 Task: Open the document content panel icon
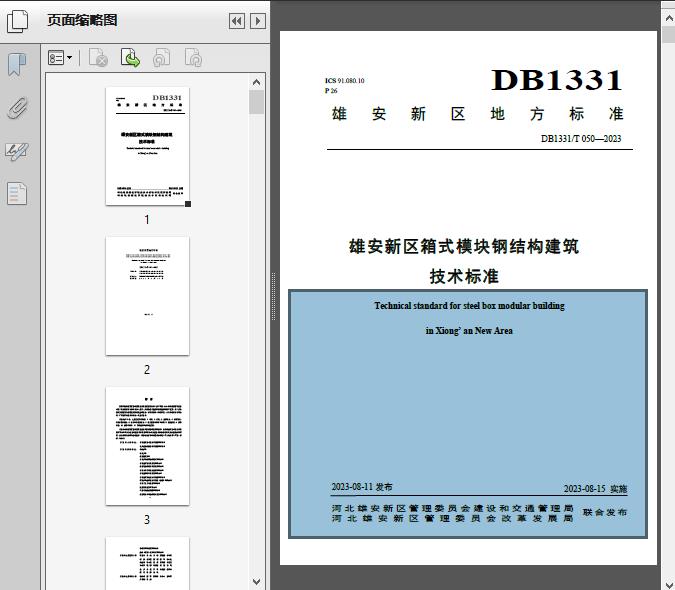17,194
